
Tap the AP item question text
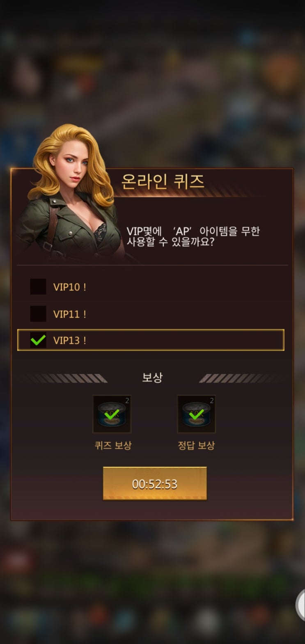193,236
